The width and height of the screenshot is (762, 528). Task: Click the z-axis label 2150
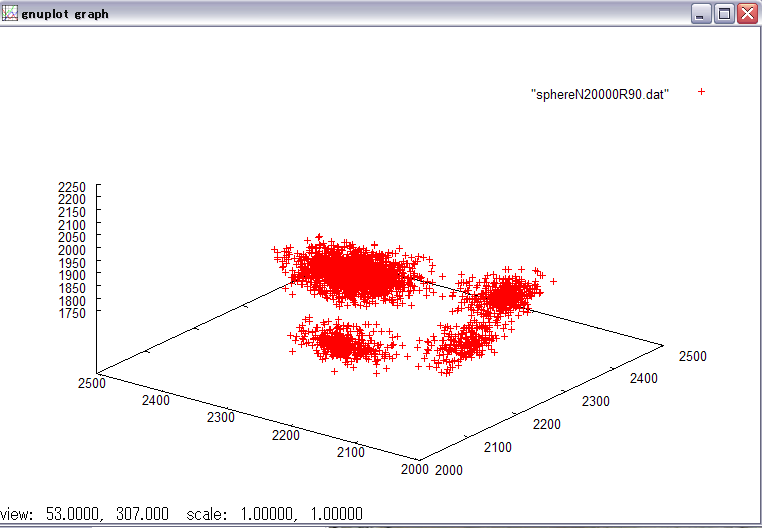[x=71, y=212]
